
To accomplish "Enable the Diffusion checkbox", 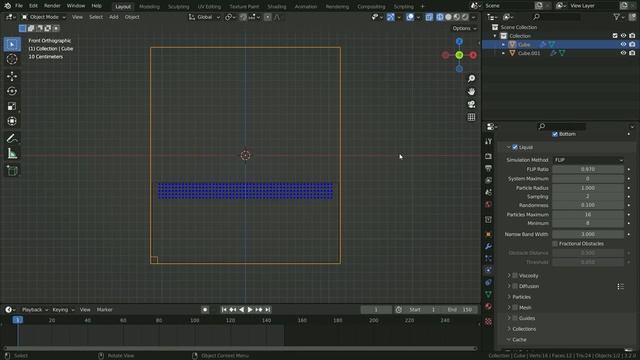I will (x=515, y=286).
